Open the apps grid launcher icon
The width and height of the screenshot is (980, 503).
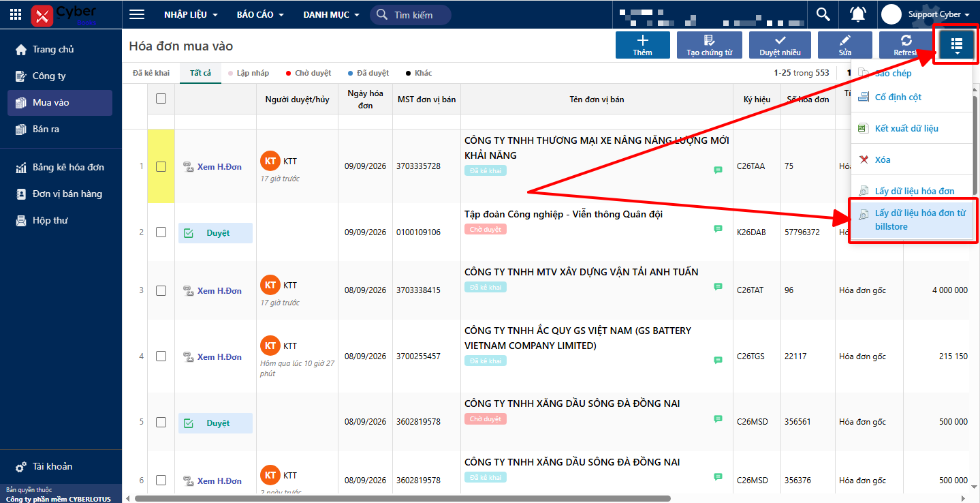point(16,14)
